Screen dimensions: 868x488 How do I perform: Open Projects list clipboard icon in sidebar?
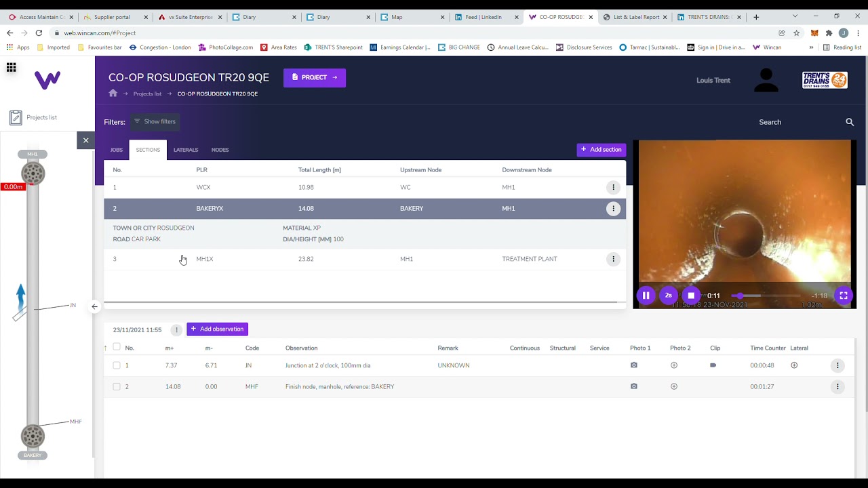click(16, 118)
